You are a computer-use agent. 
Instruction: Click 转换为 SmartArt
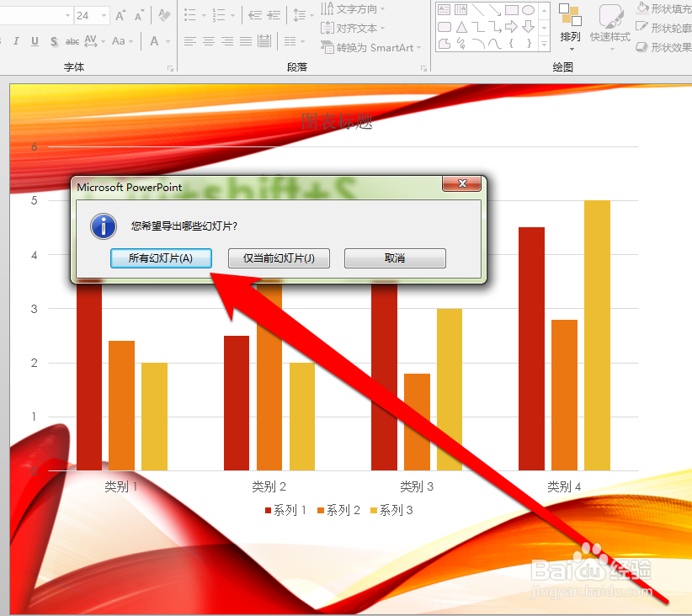tap(371, 47)
